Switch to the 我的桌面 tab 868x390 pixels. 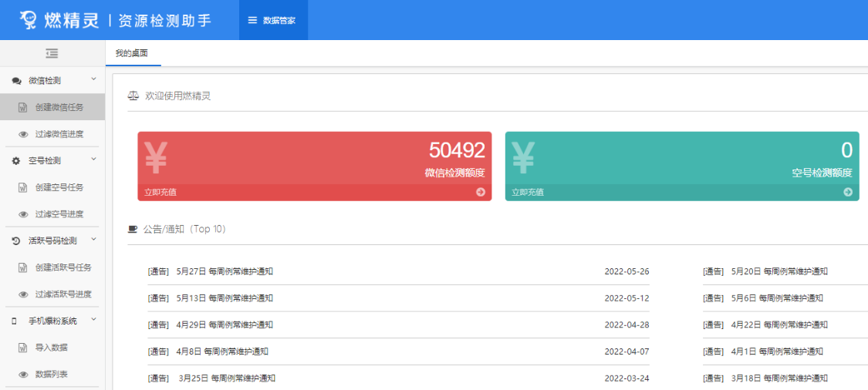[132, 53]
